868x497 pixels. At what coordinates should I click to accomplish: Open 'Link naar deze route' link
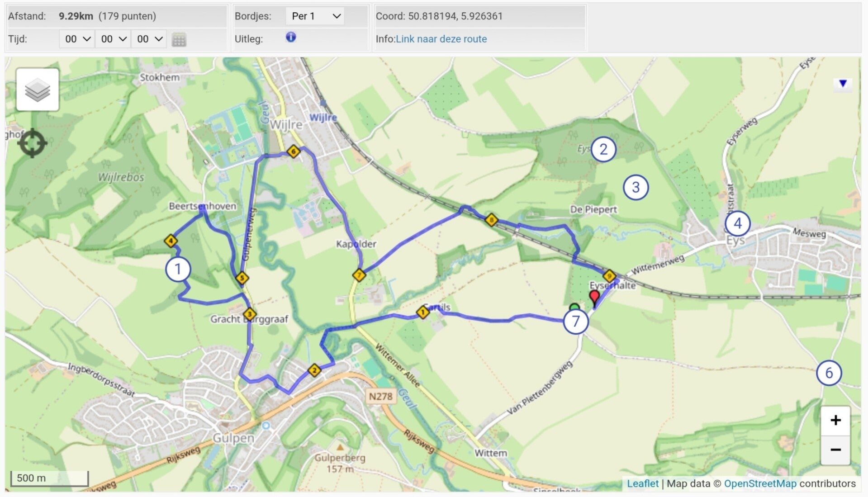coord(441,39)
